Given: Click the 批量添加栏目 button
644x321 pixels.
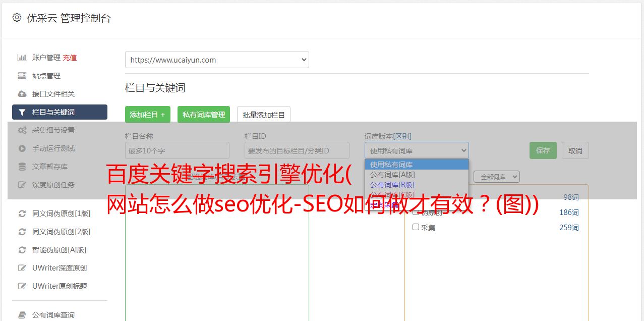Looking at the screenshot, I should coord(264,115).
